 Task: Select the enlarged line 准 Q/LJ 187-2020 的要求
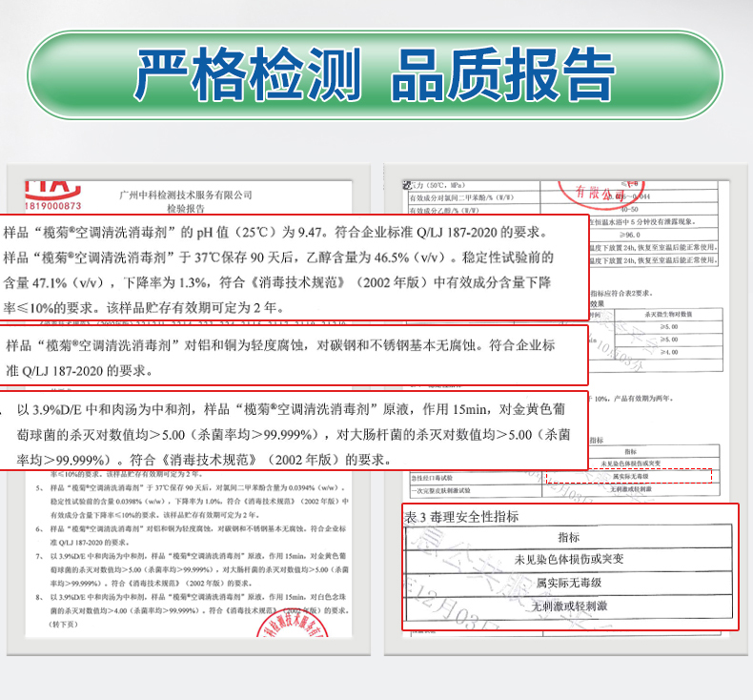79,370
